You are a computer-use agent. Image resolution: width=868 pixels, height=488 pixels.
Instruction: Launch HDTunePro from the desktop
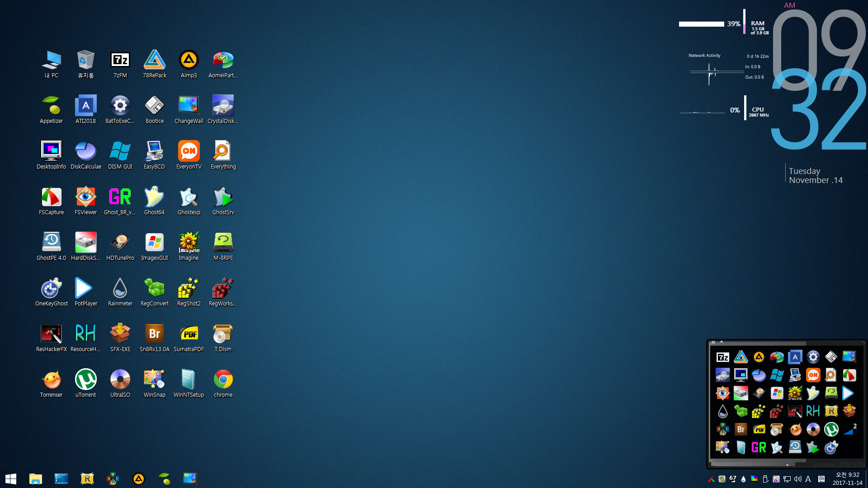tap(120, 247)
